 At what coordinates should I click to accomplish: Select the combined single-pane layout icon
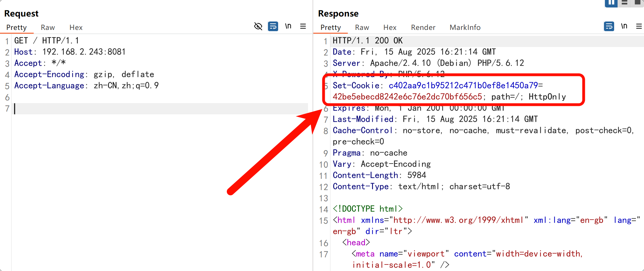pyautogui.click(x=638, y=3)
